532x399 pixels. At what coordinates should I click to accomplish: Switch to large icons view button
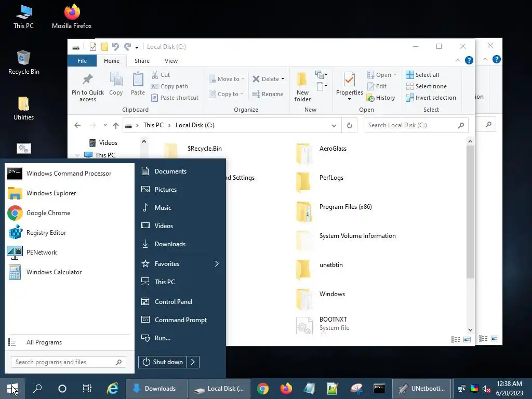pyautogui.click(x=467, y=339)
